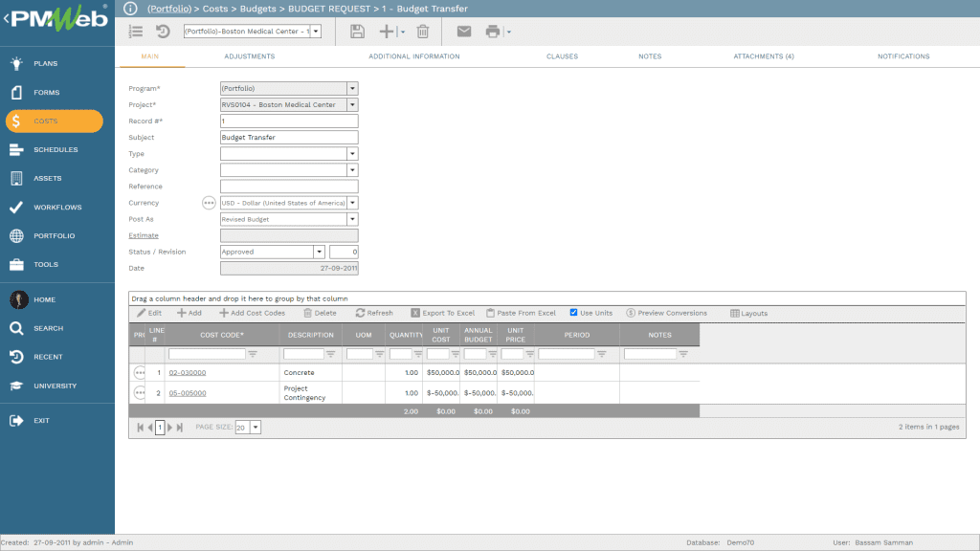The image size is (980, 551).
Task: Open Plans in the sidebar
Action: coord(56,63)
